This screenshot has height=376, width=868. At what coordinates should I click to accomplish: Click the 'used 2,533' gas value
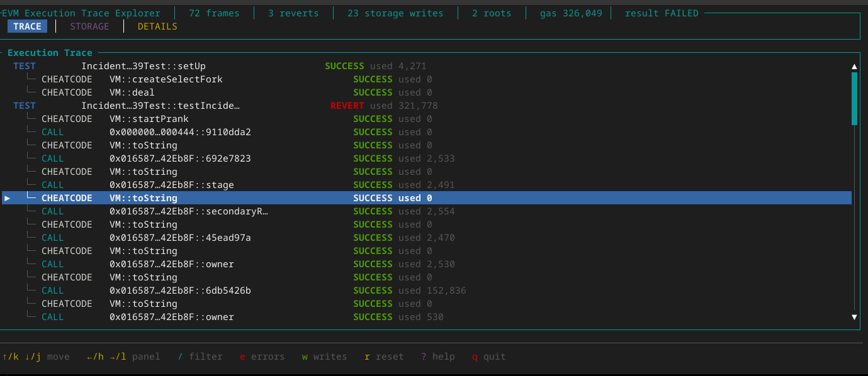coord(427,158)
